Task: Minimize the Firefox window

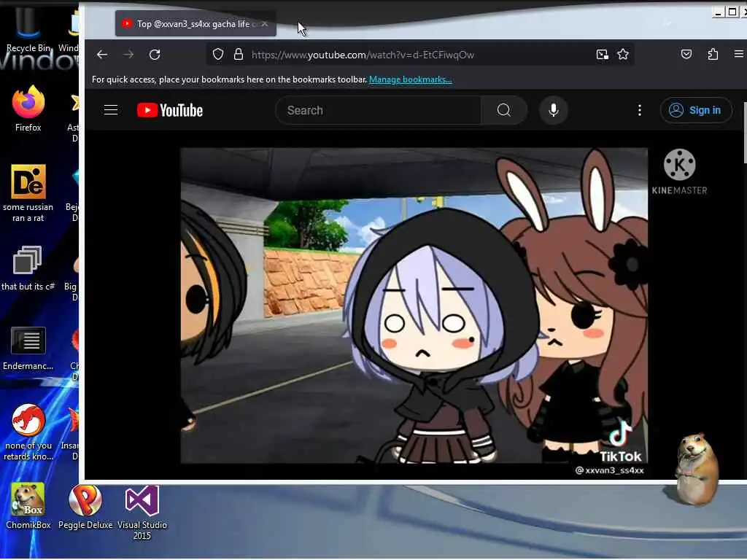Action: [x=719, y=12]
